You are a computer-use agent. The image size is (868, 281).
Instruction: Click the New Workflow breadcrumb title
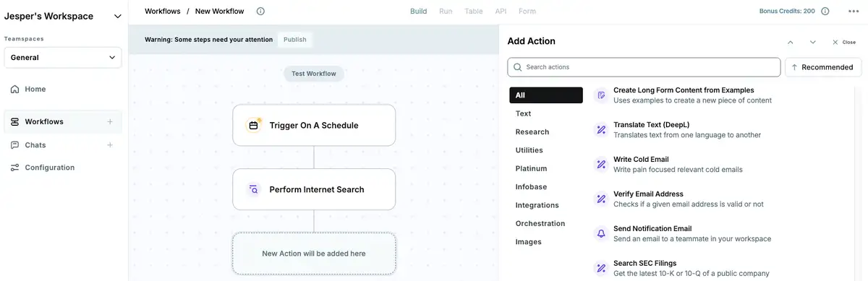tap(220, 11)
